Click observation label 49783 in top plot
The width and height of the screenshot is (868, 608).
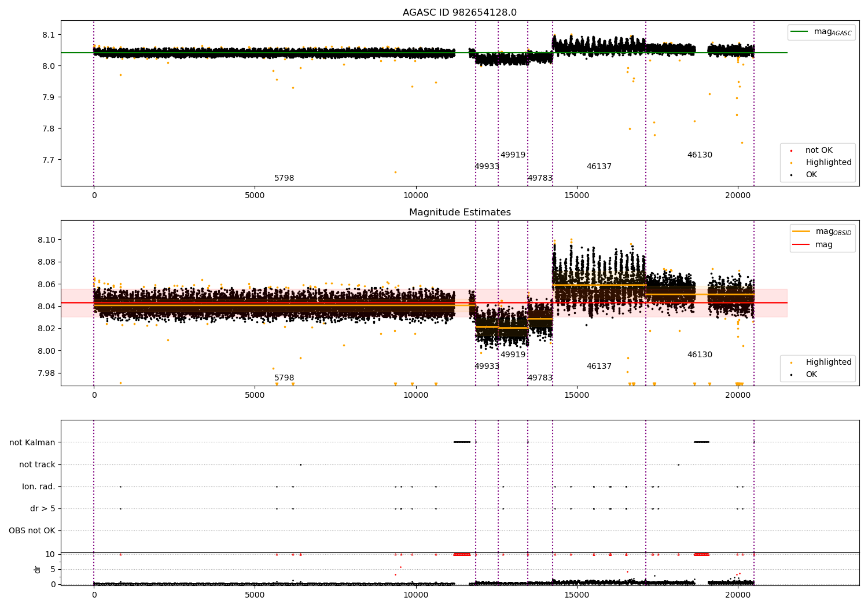(x=540, y=178)
